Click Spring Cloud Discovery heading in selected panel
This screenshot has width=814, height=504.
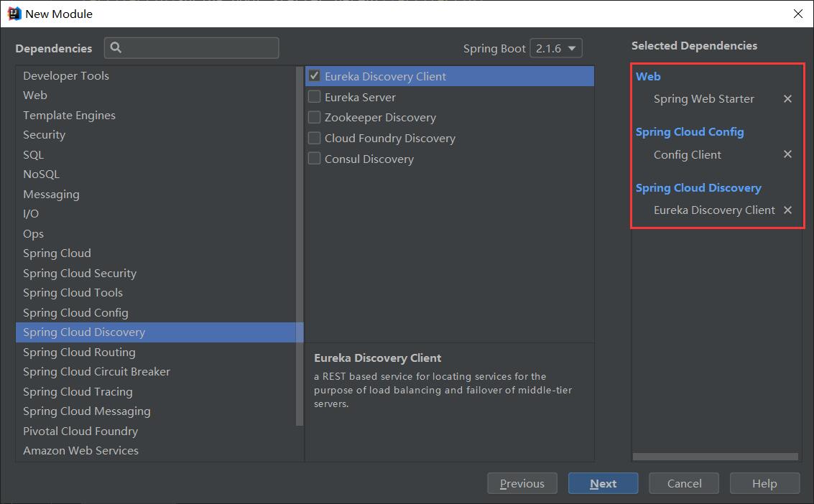click(x=698, y=187)
